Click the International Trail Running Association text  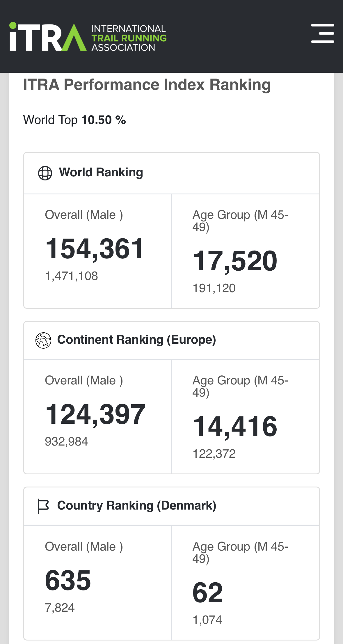(129, 38)
